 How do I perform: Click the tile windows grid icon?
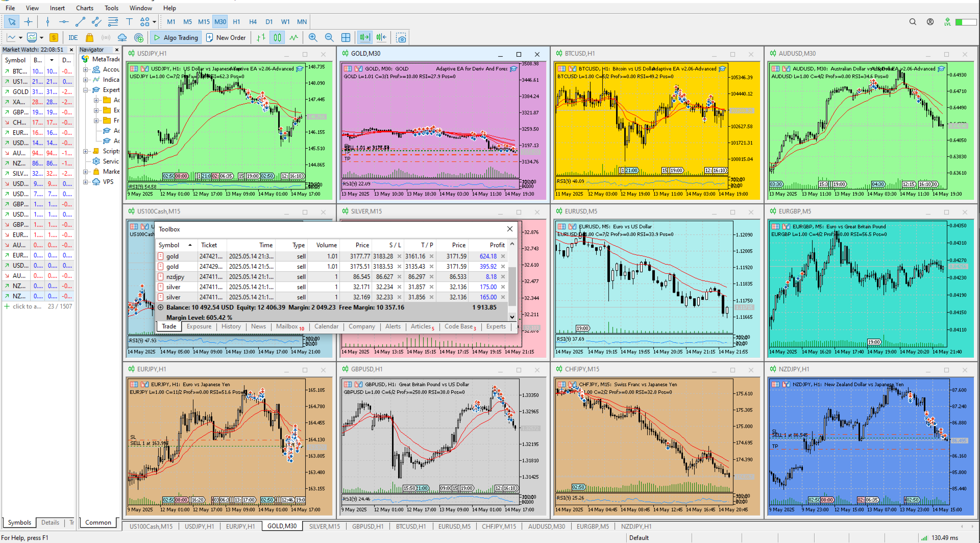(346, 37)
